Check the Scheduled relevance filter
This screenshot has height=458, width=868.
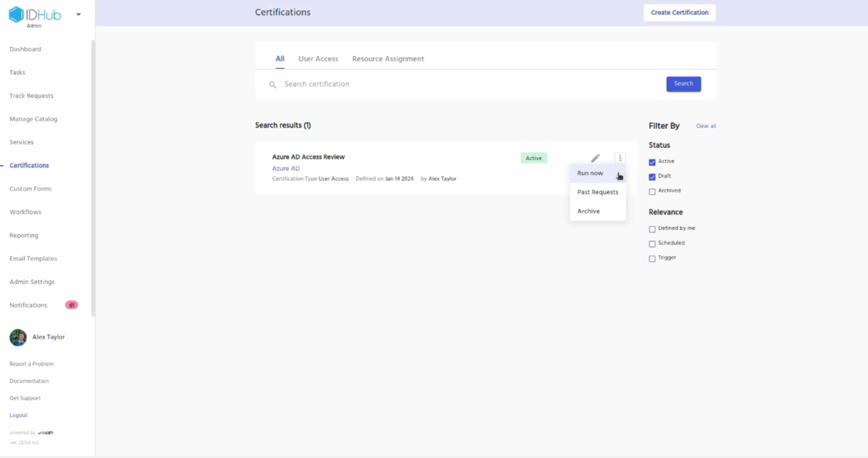652,244
